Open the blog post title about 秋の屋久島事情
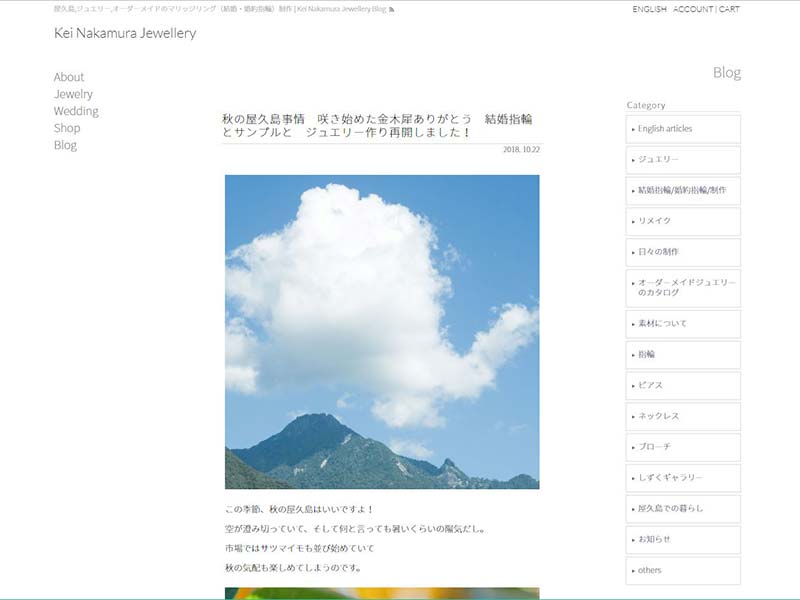Screen dimensions: 800x600 (x=376, y=125)
